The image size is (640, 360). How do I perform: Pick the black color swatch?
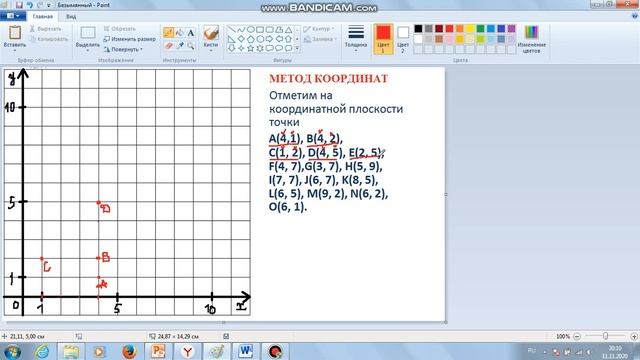[x=418, y=29]
